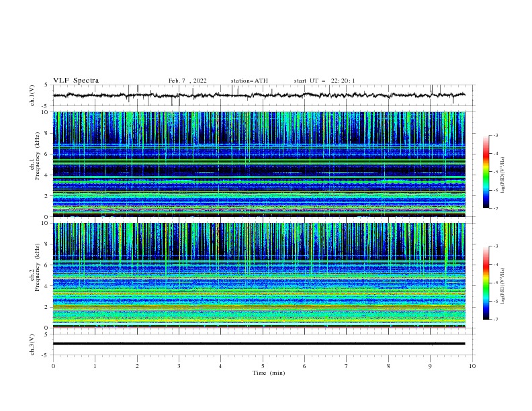Click inside the ch.1 spectrogram panel
The image size is (532, 411).
coord(259,164)
